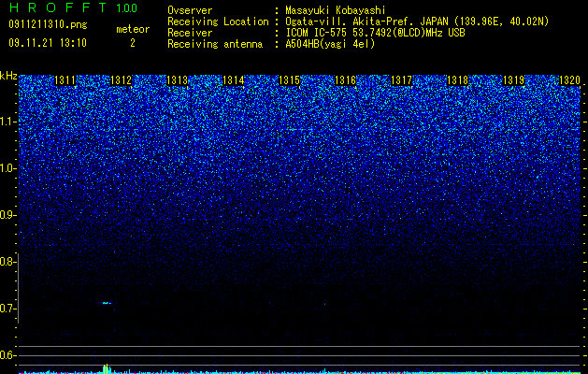Click the 1.1 kHz axis label
This screenshot has height=374, width=588.
coord(7,122)
